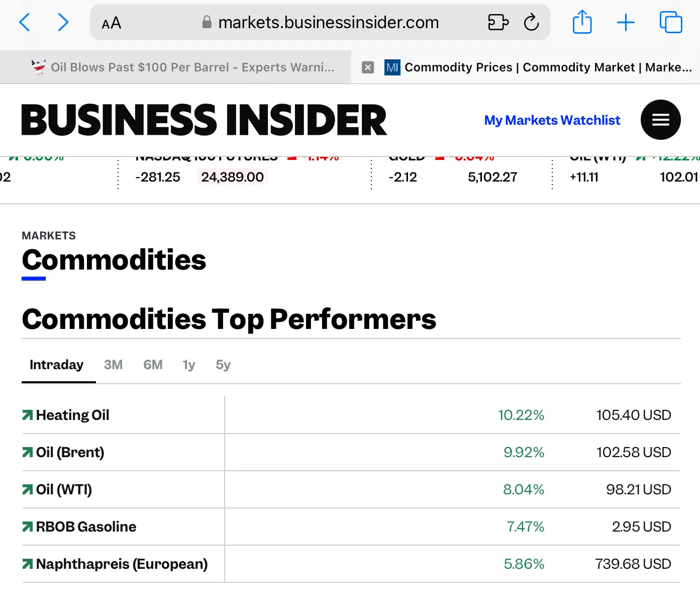Open the Safari share sheet
The height and width of the screenshot is (604, 700).
pos(582,23)
